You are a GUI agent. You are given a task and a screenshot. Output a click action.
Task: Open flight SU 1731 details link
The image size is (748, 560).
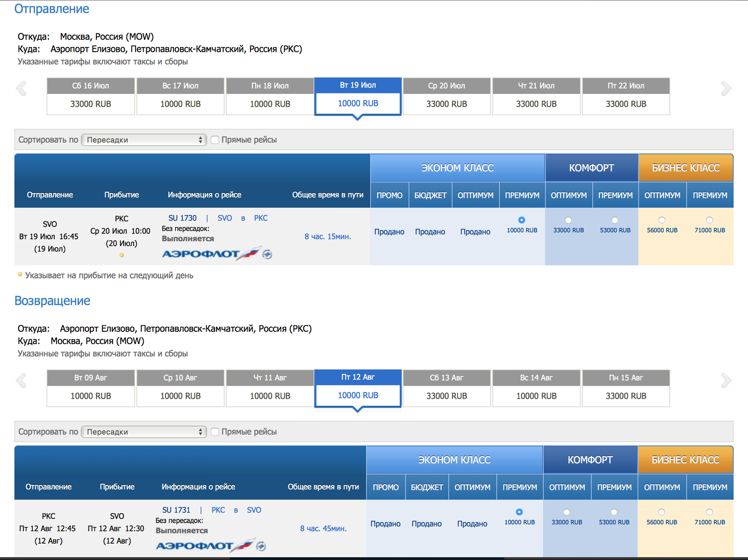click(176, 510)
